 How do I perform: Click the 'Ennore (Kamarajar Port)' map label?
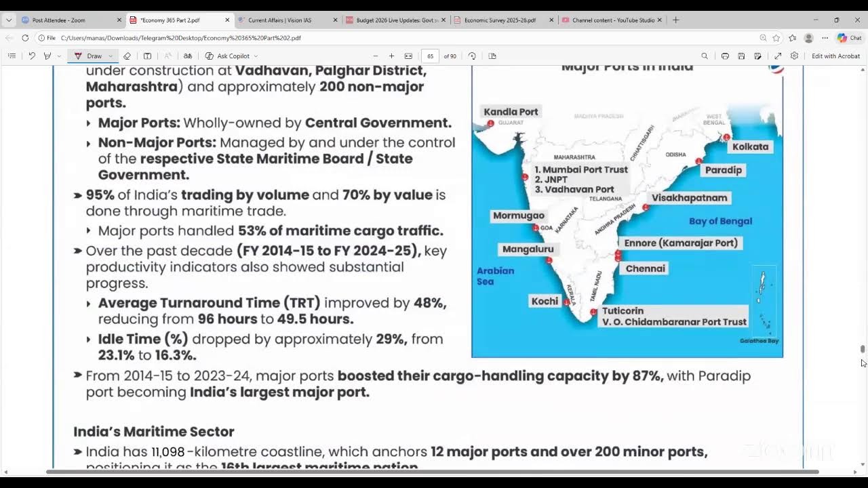(681, 243)
